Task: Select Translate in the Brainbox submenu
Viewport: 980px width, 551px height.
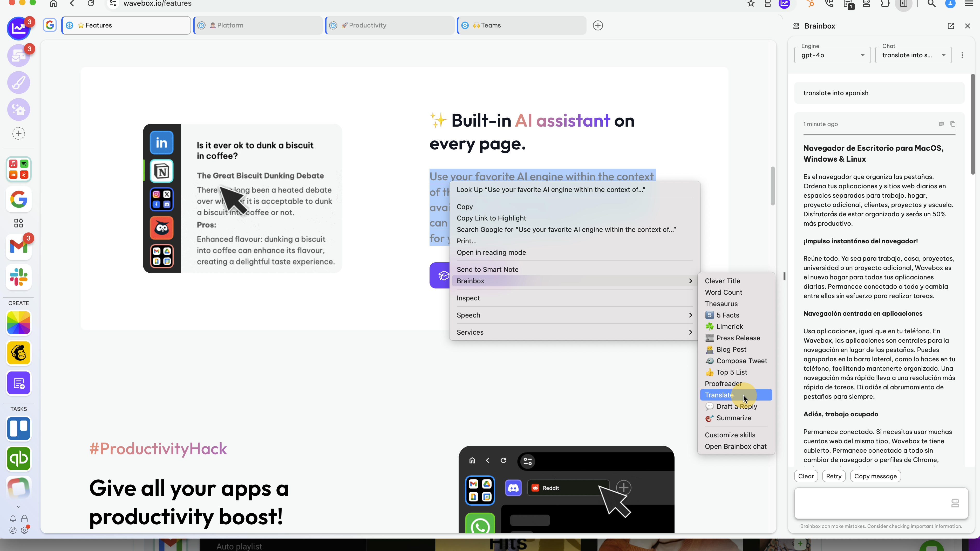Action: point(736,395)
